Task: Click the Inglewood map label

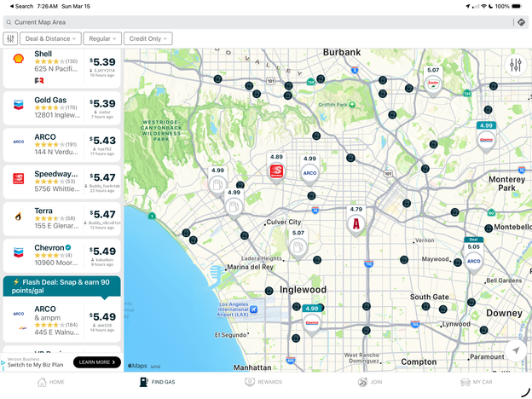Action: pyautogui.click(x=303, y=289)
